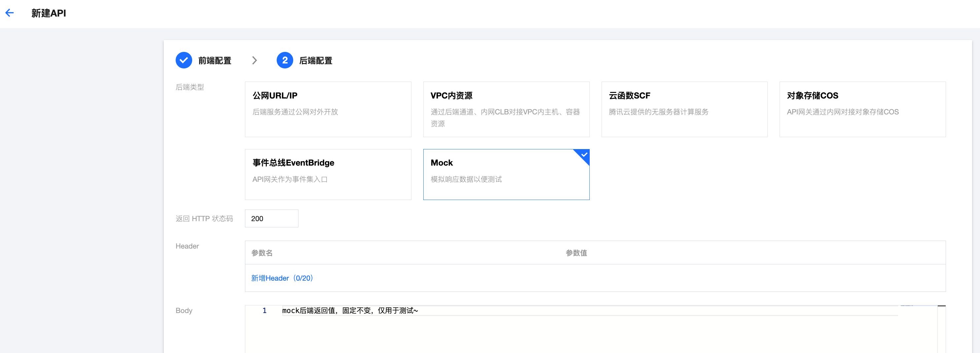Click into the Body editor line 1 text
The width and height of the screenshot is (980, 353).
[x=350, y=311]
